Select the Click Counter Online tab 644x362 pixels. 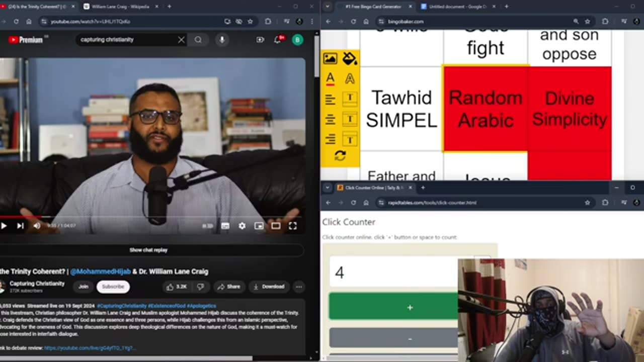point(375,188)
